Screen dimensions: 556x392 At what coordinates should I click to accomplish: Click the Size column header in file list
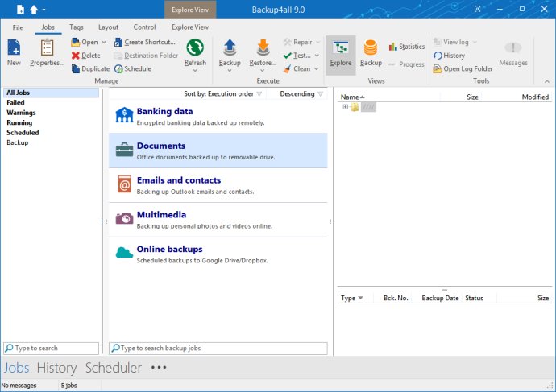point(472,97)
